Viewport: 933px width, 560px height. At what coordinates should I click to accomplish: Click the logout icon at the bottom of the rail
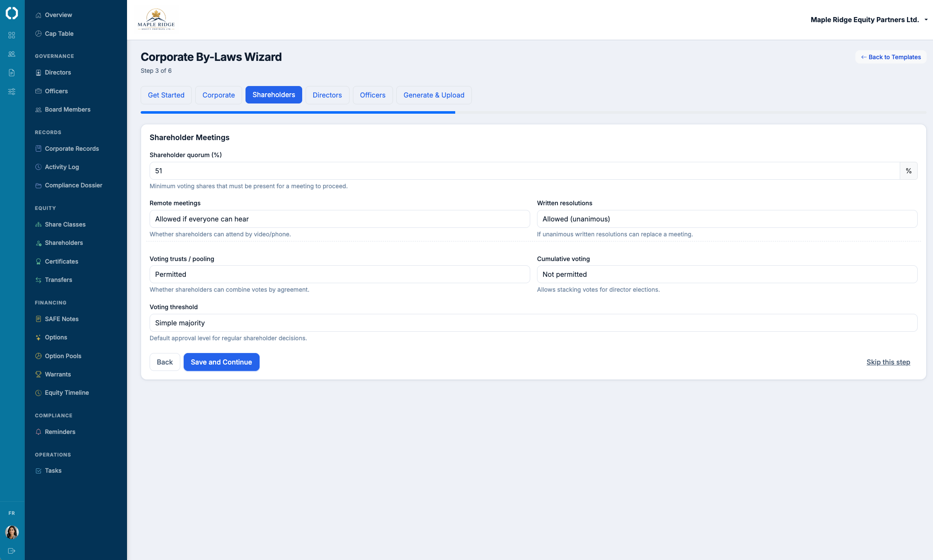coord(12,551)
